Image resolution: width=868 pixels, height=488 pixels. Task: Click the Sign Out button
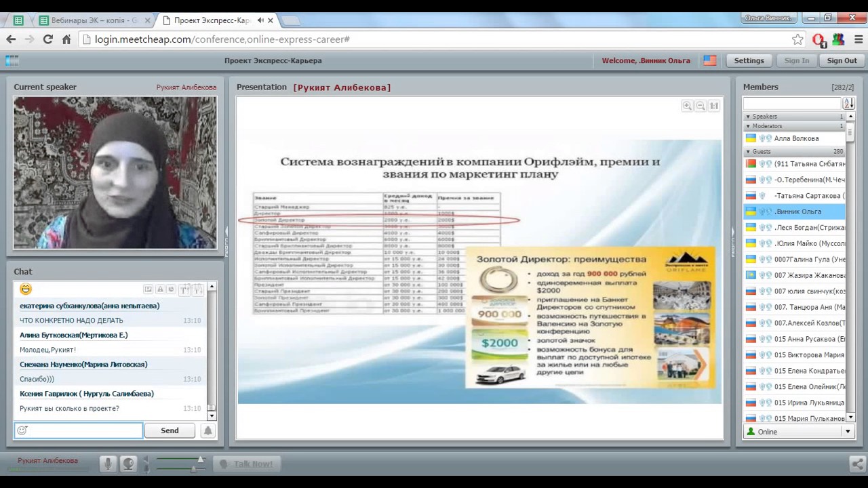pos(842,60)
